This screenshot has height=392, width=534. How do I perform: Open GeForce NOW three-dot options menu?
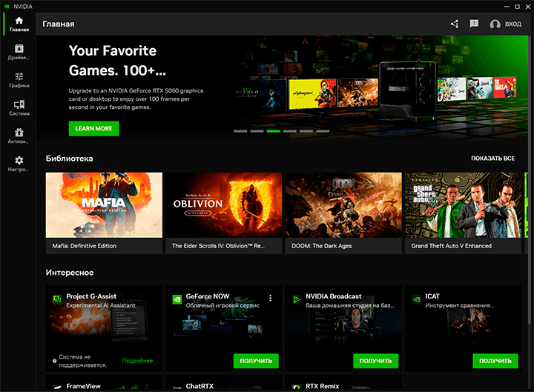[271, 298]
